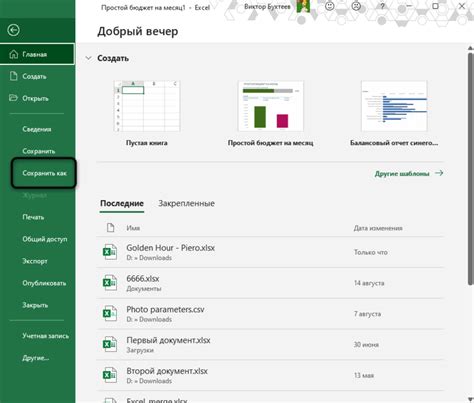
Task: Click the happy smiley feedback icon
Action: pos(330,6)
